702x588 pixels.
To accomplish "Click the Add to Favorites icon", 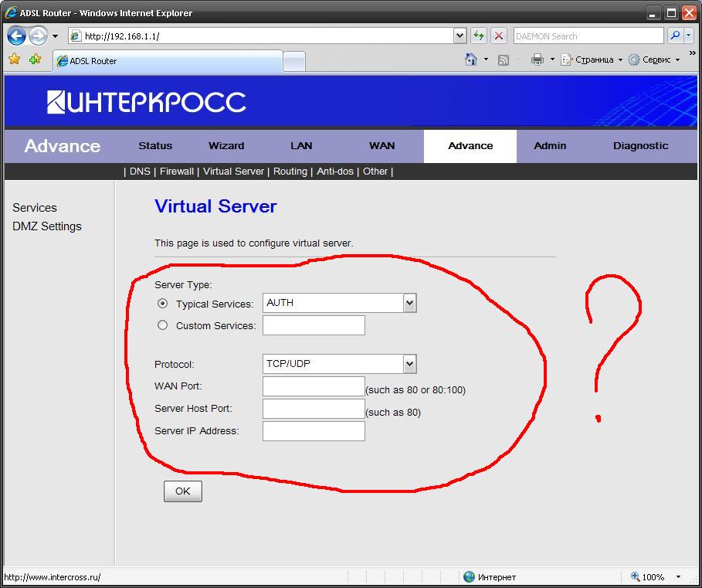I will click(35, 59).
